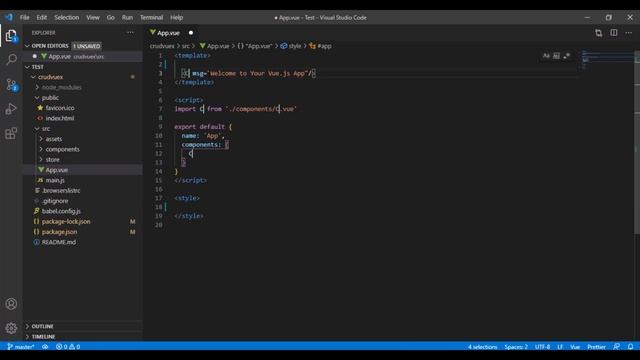This screenshot has height=360, width=640.
Task: Open the Run menu
Action: click(x=127, y=18)
